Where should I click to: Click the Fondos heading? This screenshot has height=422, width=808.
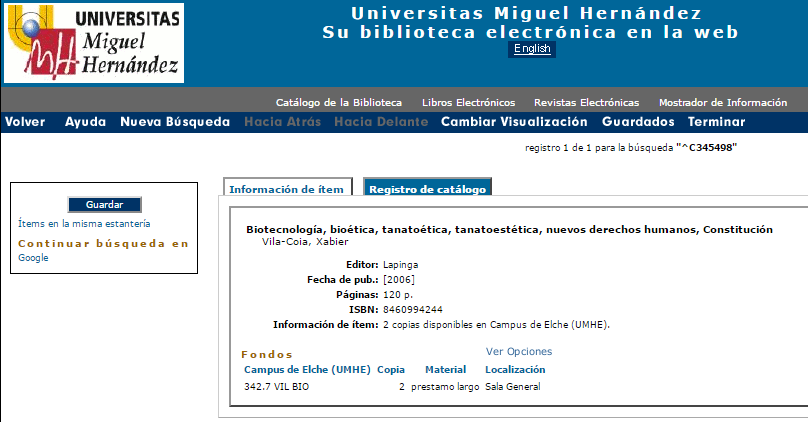[x=267, y=355]
